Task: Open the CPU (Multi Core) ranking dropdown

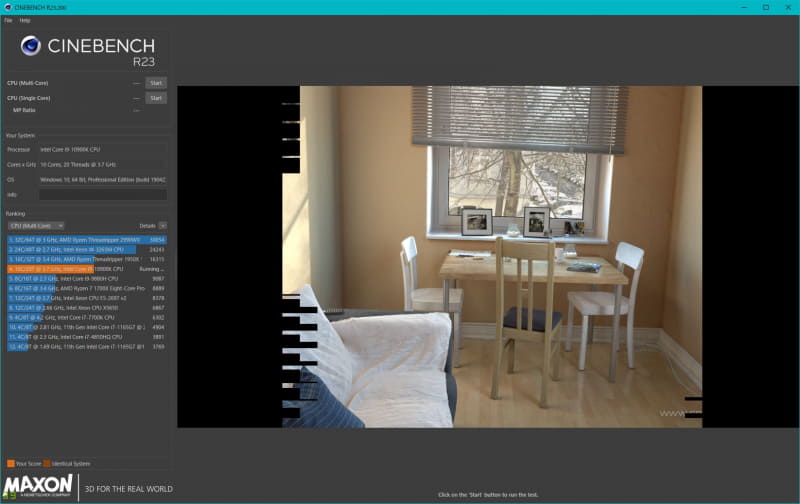Action: 36,225
